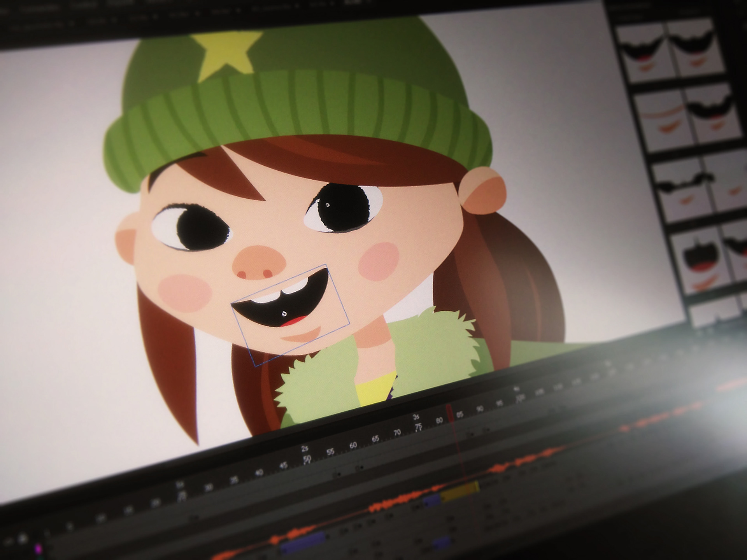Jump to frame 60 on the timeline ruler
The height and width of the screenshot is (560, 747).
coord(353,445)
